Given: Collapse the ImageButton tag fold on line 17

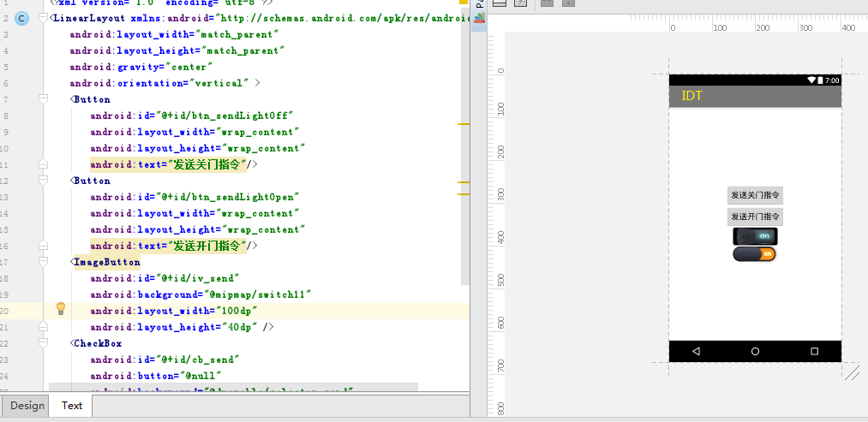Looking at the screenshot, I should coord(44,262).
